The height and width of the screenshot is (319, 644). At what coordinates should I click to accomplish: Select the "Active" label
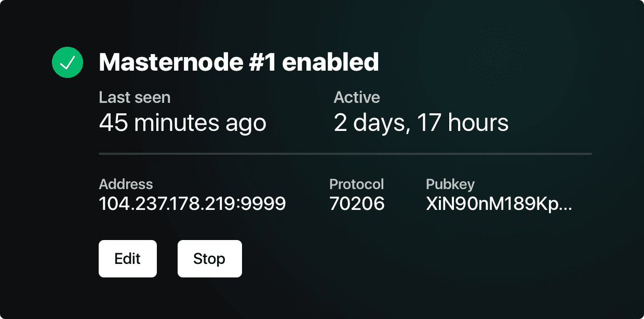tap(357, 97)
